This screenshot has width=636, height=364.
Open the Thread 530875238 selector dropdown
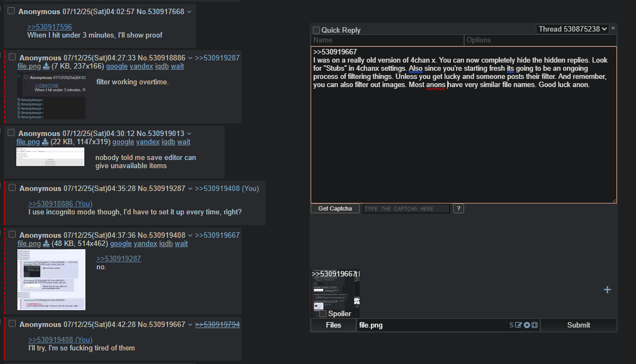click(572, 29)
